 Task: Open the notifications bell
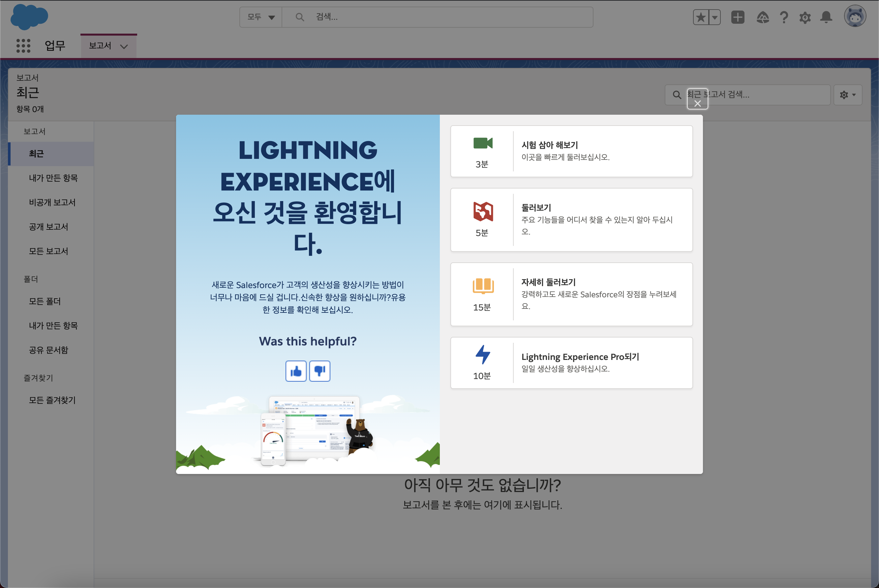[826, 17]
